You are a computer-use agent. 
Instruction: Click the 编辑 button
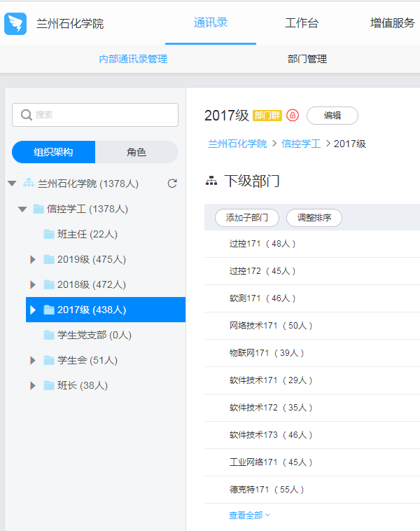pyautogui.click(x=332, y=116)
